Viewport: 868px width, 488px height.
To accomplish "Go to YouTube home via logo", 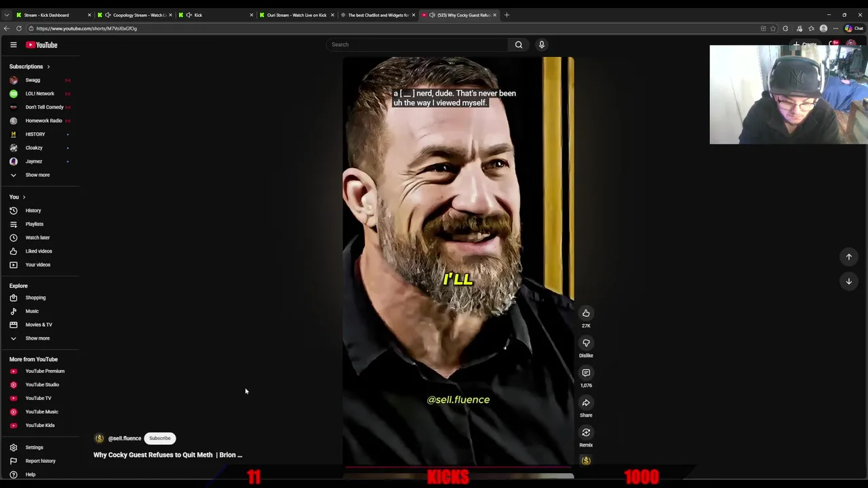I will 42,45.
